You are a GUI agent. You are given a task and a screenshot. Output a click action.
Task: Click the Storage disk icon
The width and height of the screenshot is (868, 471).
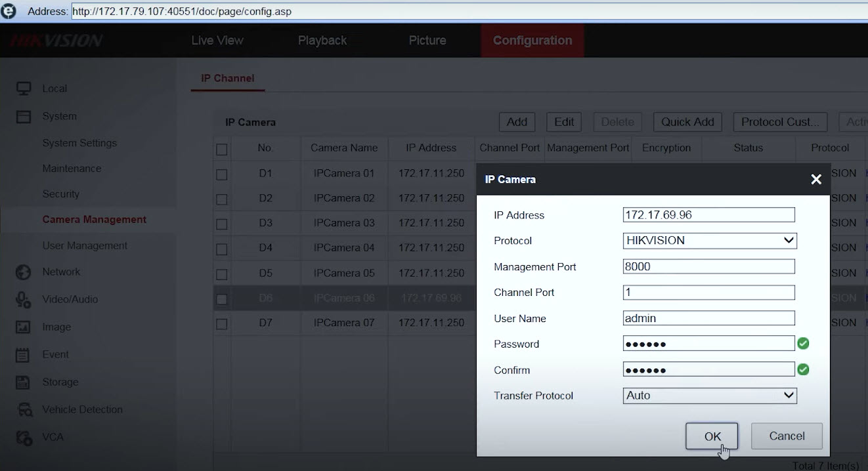click(x=24, y=382)
